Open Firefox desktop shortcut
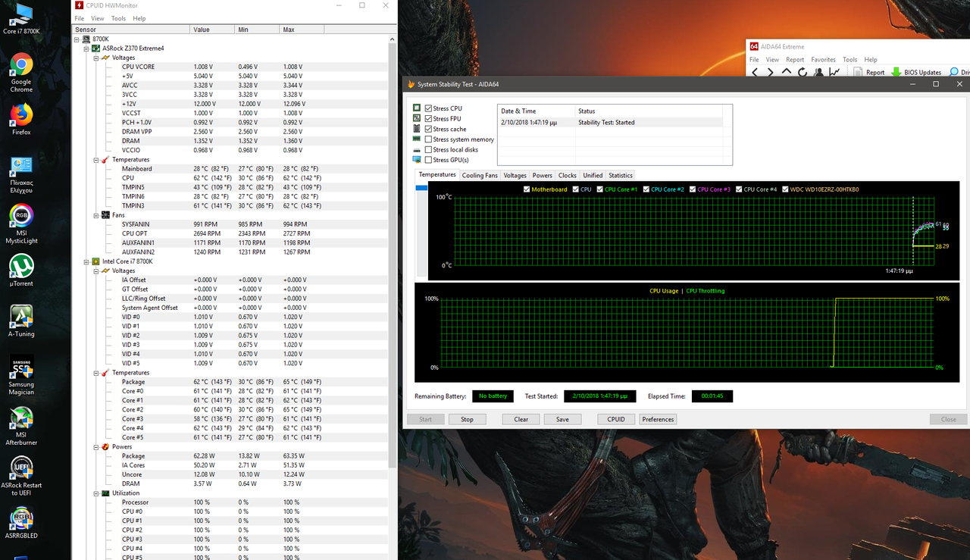970x560 pixels. pos(21,119)
